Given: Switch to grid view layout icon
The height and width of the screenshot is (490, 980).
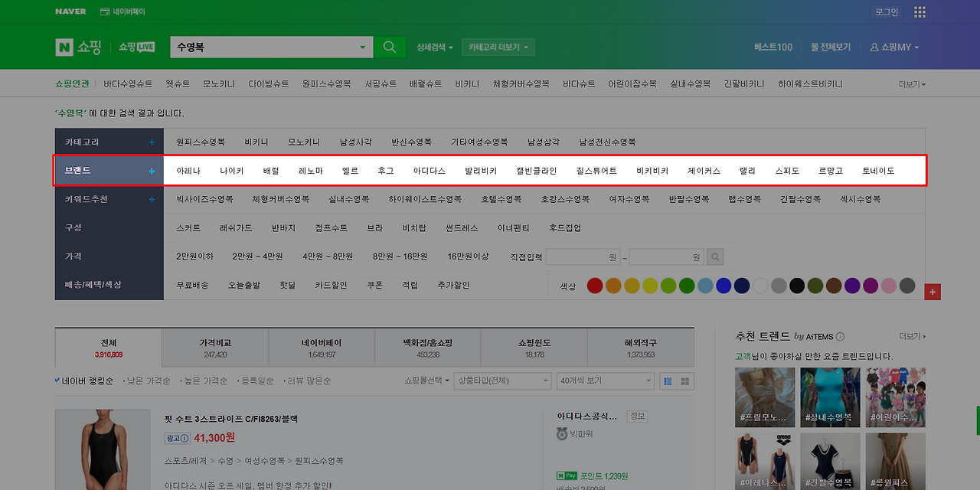Looking at the screenshot, I should coord(685,381).
